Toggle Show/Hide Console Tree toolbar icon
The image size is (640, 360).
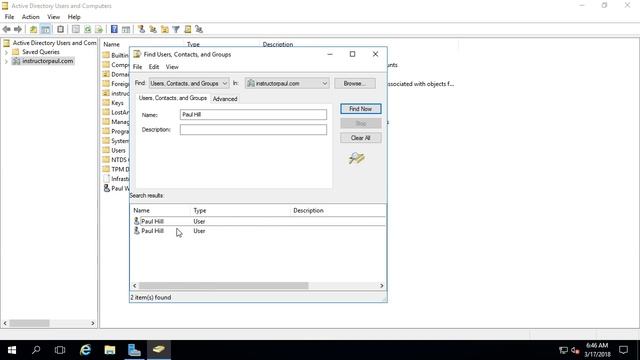[45, 29]
